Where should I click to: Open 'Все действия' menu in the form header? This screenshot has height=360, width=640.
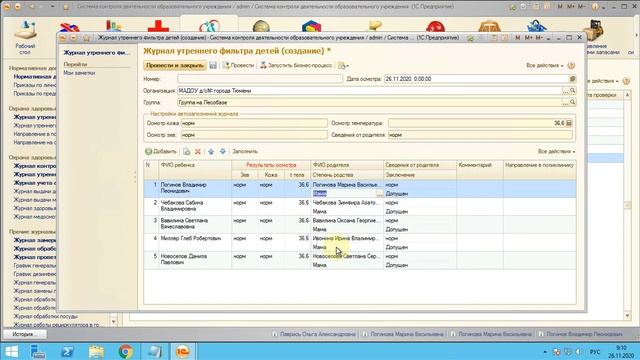(544, 65)
